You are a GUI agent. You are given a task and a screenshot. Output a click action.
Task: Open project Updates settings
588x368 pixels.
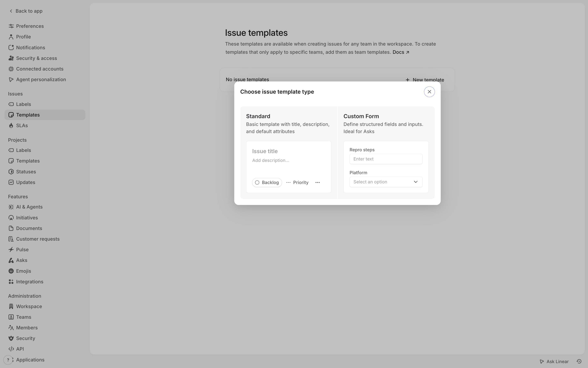pos(45,182)
